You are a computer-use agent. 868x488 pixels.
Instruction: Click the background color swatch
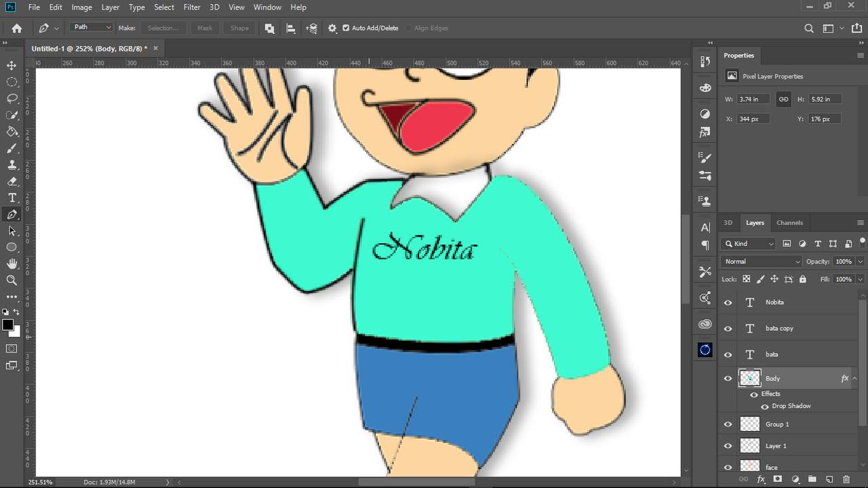15,332
